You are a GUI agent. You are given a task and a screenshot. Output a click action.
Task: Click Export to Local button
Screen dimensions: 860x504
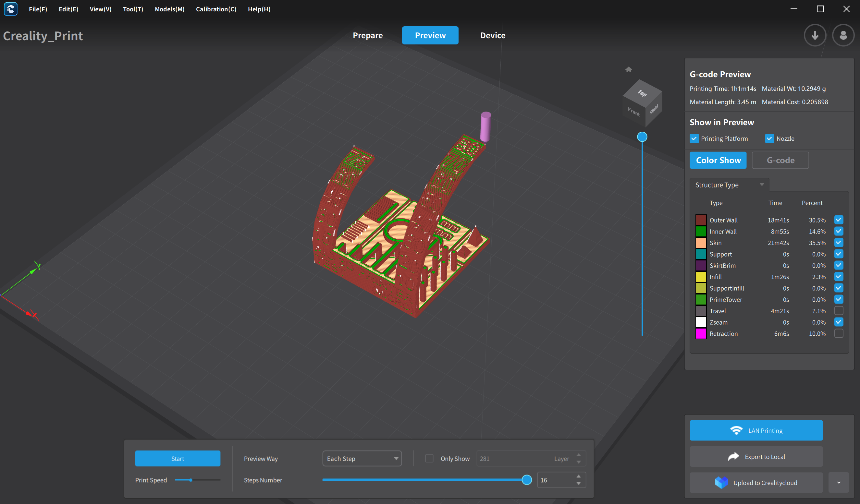coord(756,457)
